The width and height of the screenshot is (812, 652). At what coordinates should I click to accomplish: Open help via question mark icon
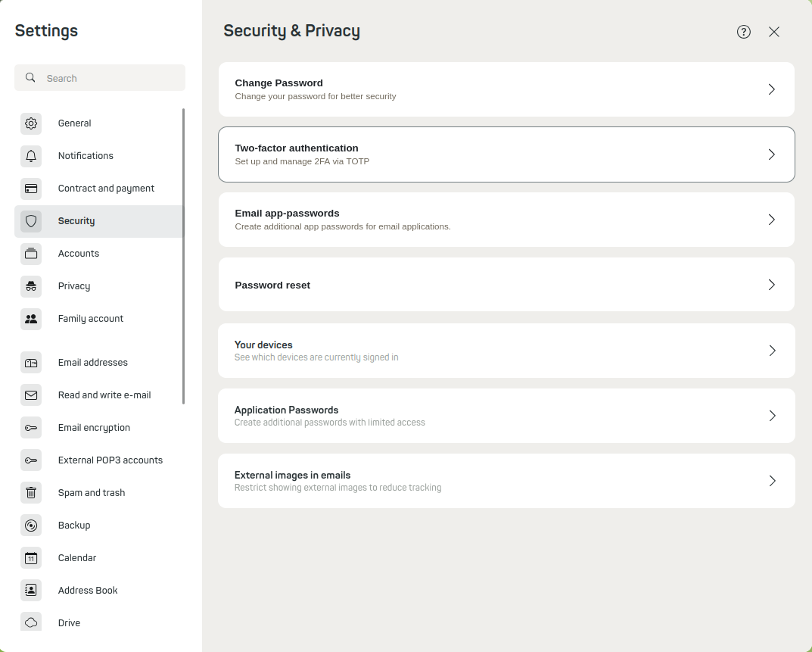(x=744, y=32)
